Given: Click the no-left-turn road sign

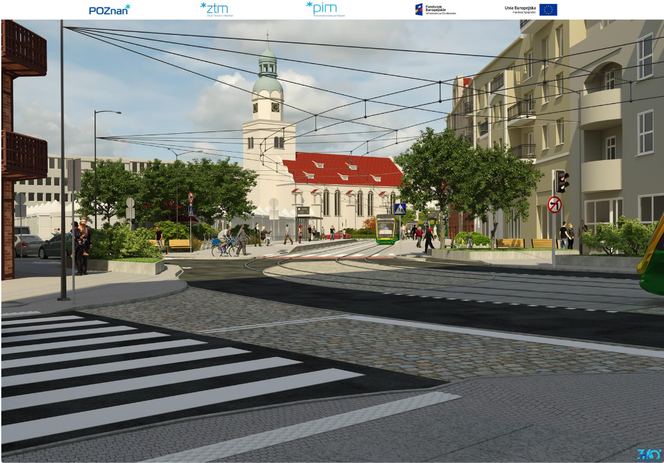Looking at the screenshot, I should click(x=554, y=205).
